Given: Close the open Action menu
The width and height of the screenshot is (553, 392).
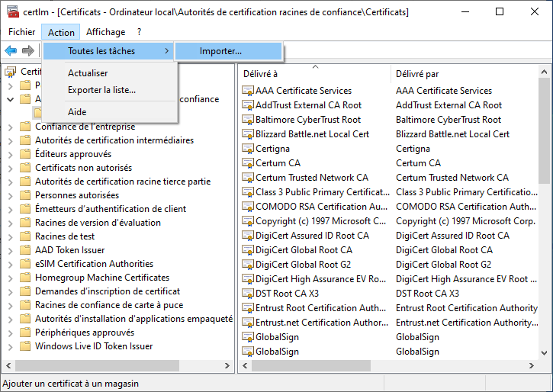Looking at the screenshot, I should click(61, 32).
